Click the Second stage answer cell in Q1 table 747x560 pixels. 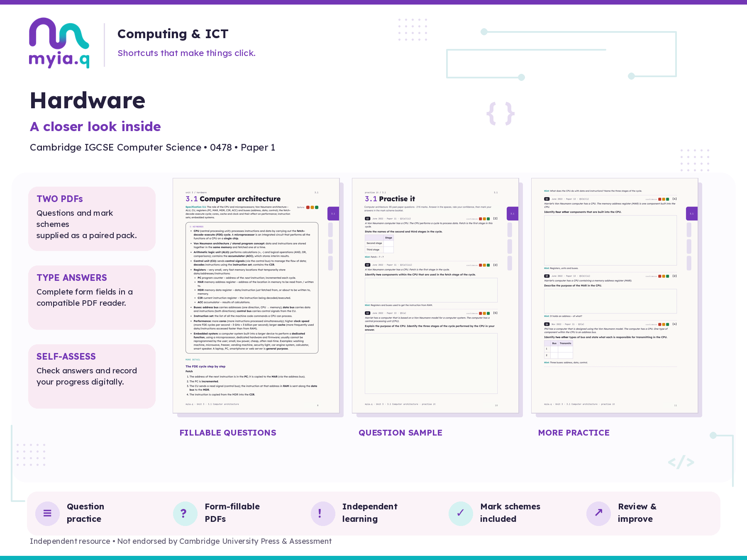click(388, 243)
